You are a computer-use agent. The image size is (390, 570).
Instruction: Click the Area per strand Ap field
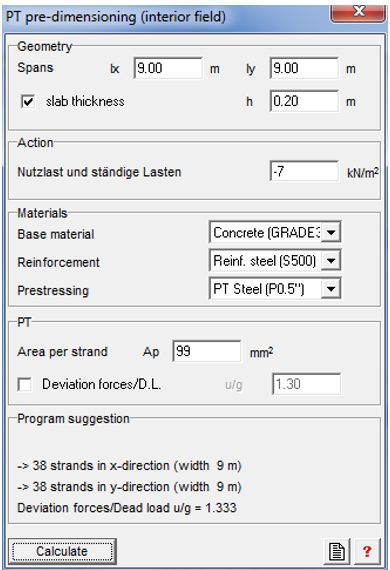206,351
